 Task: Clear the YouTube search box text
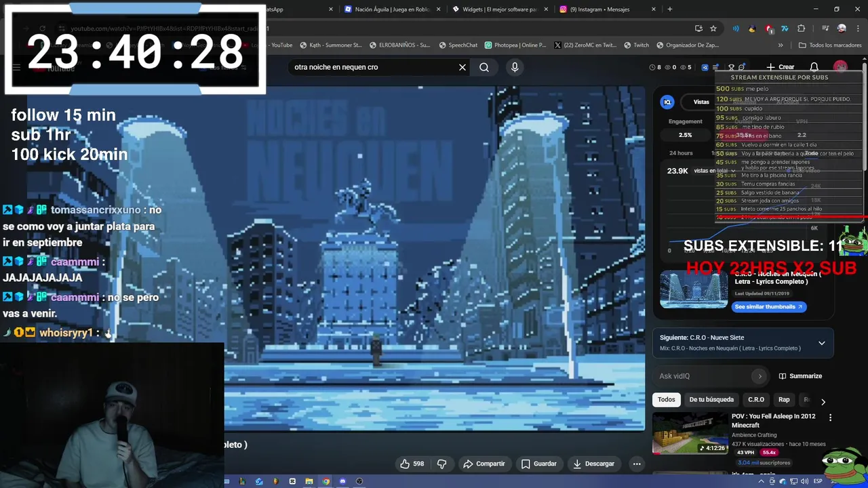click(462, 67)
